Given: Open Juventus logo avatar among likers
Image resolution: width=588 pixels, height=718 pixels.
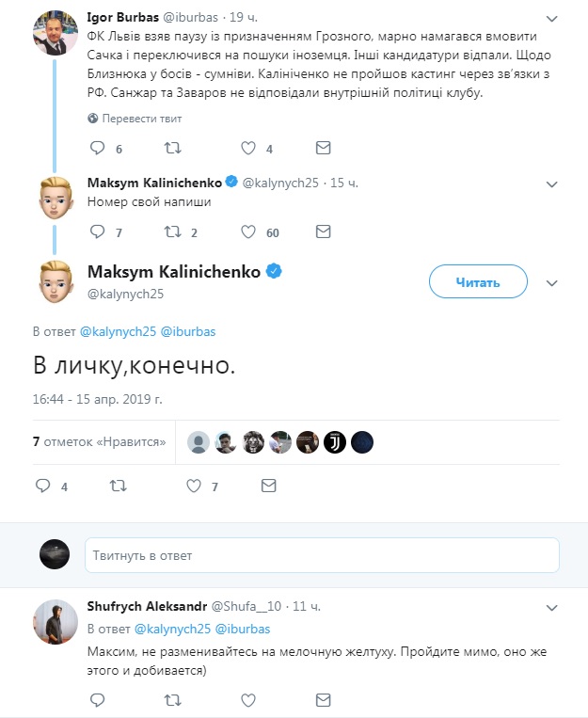Looking at the screenshot, I should 335,442.
